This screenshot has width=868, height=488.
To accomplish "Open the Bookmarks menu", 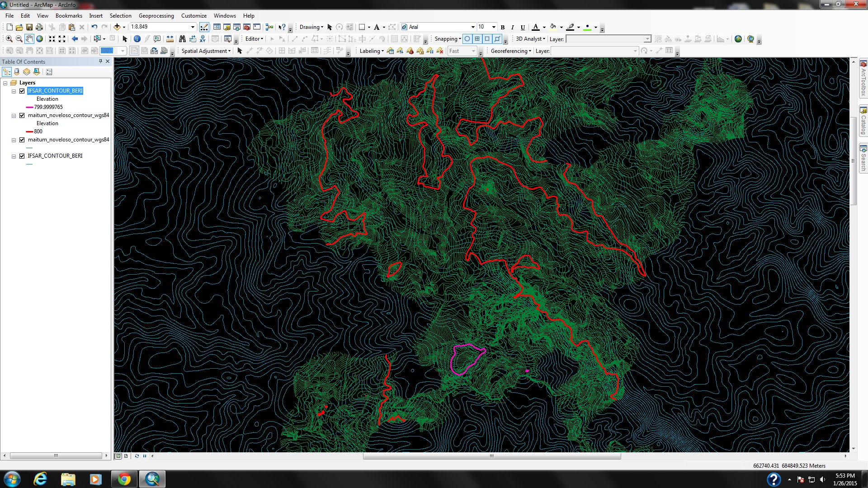I will click(69, 16).
